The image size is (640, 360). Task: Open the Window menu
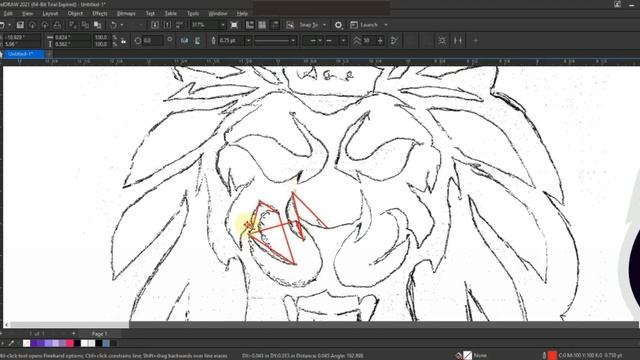[218, 13]
